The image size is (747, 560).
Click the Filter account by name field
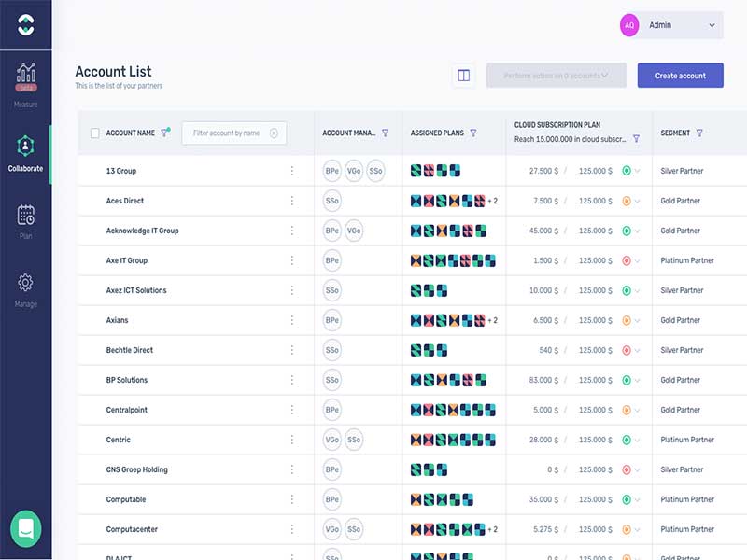(227, 133)
